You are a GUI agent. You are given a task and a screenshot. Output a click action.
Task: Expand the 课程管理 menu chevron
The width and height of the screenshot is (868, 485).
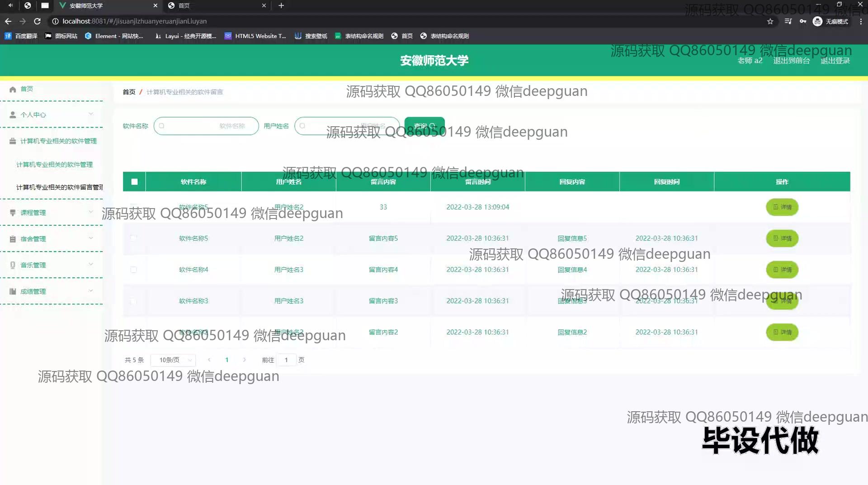91,212
